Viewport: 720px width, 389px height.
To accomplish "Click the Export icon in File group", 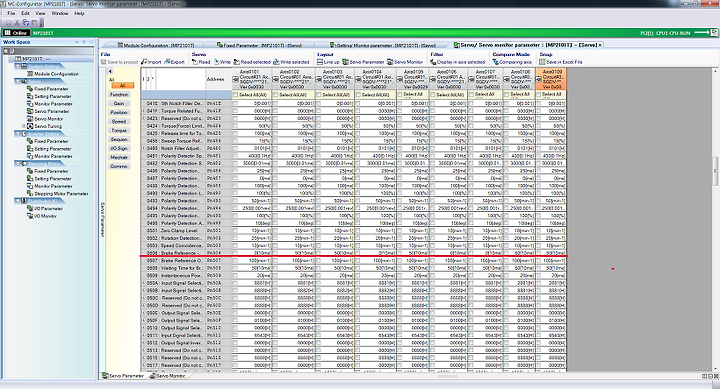I will tap(167, 62).
